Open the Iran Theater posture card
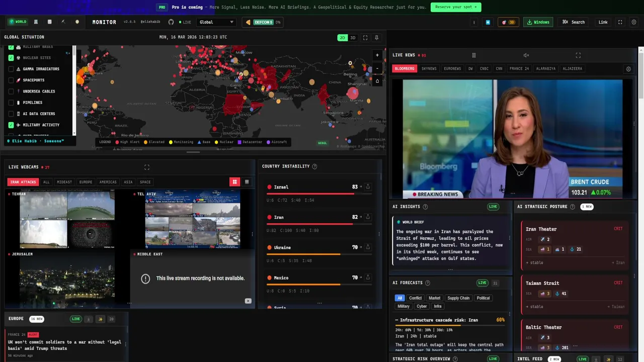The height and width of the screenshot is (362, 644). (575, 245)
